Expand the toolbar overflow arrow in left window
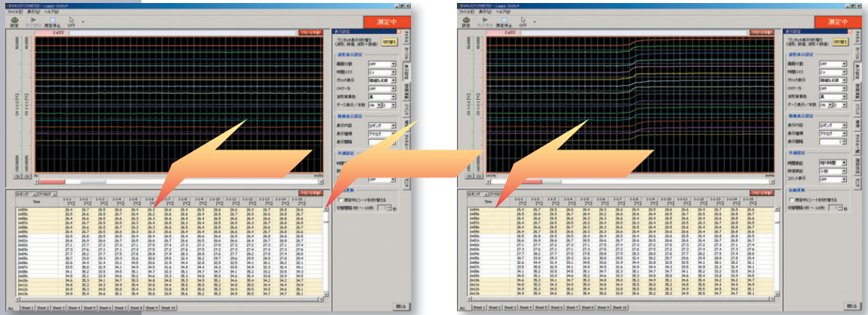This screenshot has width=868, height=315. pyautogui.click(x=83, y=22)
